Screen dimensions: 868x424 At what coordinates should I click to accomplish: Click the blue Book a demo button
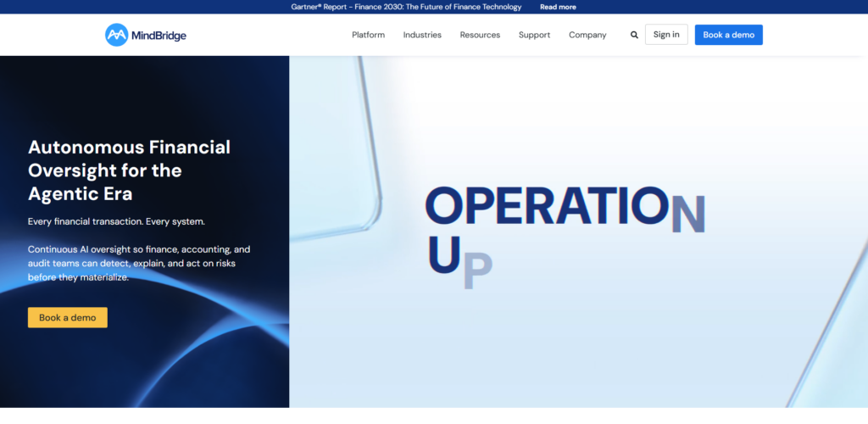728,35
